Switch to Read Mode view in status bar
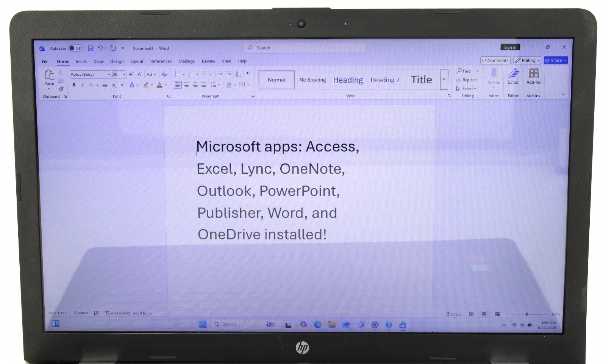Screen dimensions: 606x364 pyautogui.click(x=471, y=314)
